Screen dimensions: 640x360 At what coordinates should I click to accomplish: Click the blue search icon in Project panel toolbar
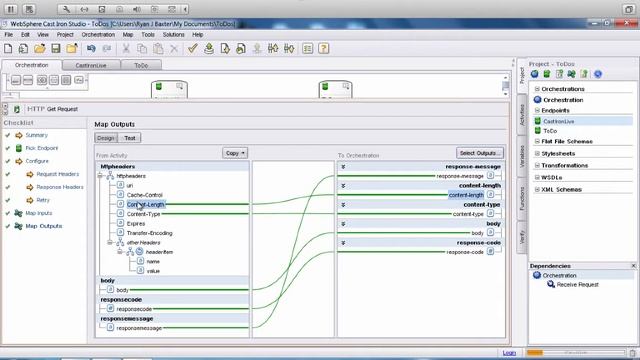coord(598,74)
